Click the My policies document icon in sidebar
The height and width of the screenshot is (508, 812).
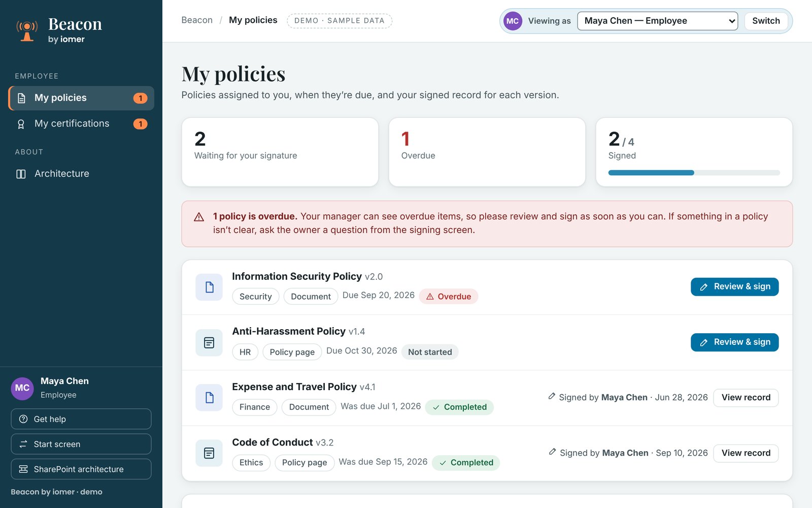point(21,98)
